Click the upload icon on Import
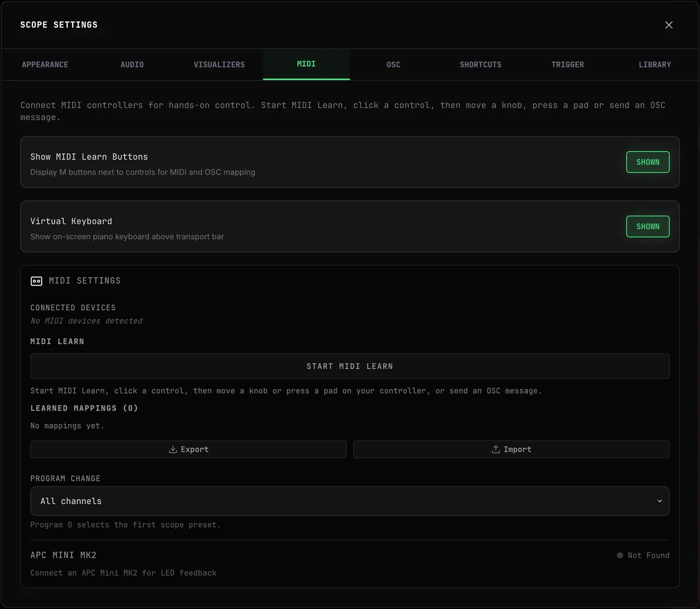Image resolution: width=700 pixels, height=609 pixels. point(495,449)
